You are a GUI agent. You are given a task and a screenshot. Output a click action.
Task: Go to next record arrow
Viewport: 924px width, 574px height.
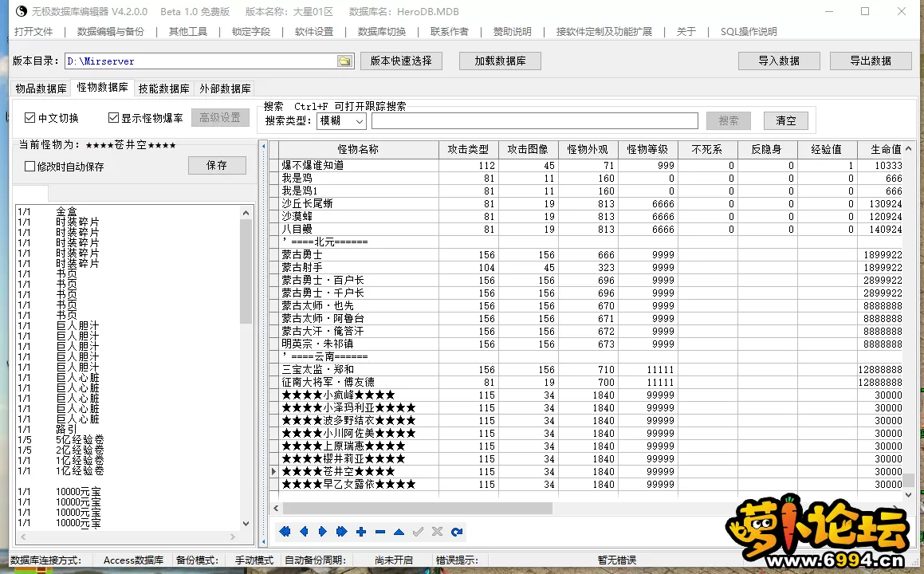[322, 532]
